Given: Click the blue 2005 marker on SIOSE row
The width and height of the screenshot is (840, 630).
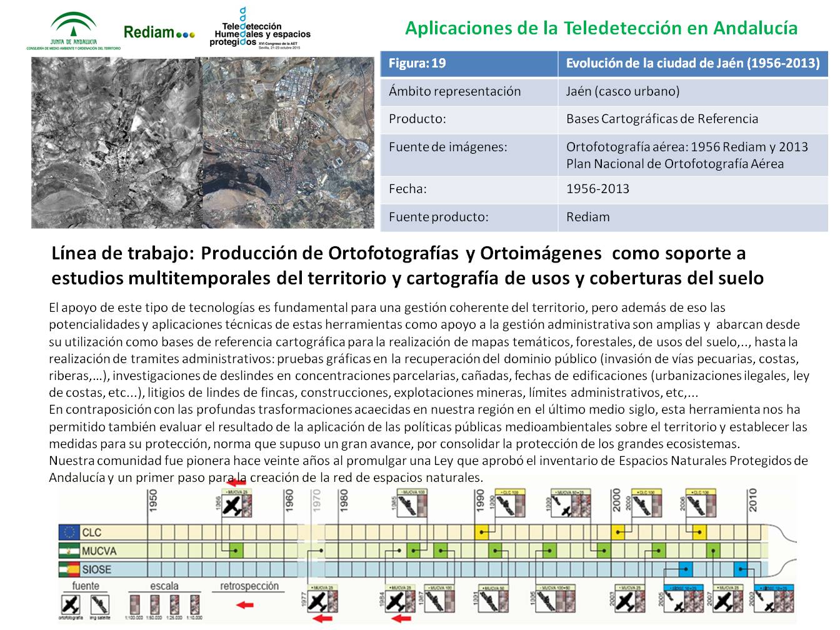Looking at the screenshot, I should (x=686, y=569).
